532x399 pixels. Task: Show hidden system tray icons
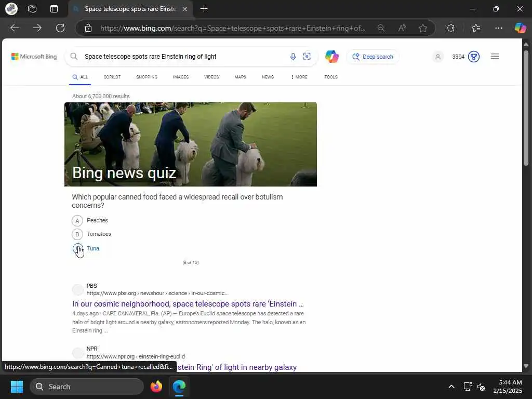[451, 387]
